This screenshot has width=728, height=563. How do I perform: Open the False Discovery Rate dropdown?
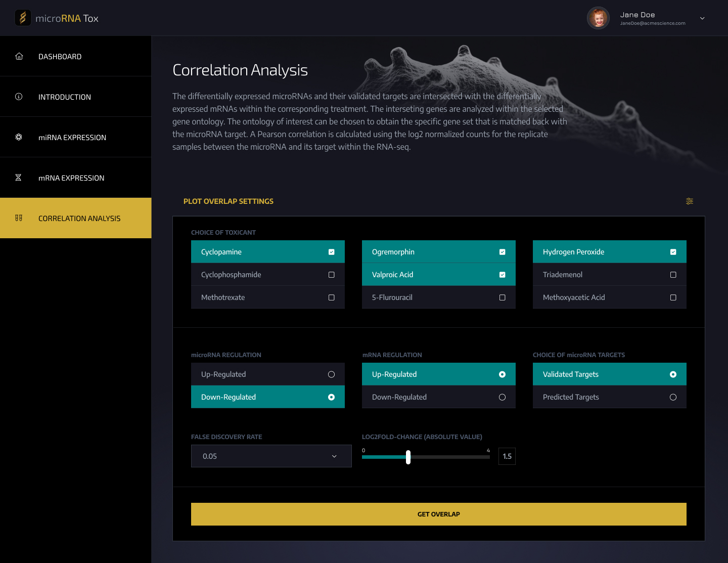271,456
